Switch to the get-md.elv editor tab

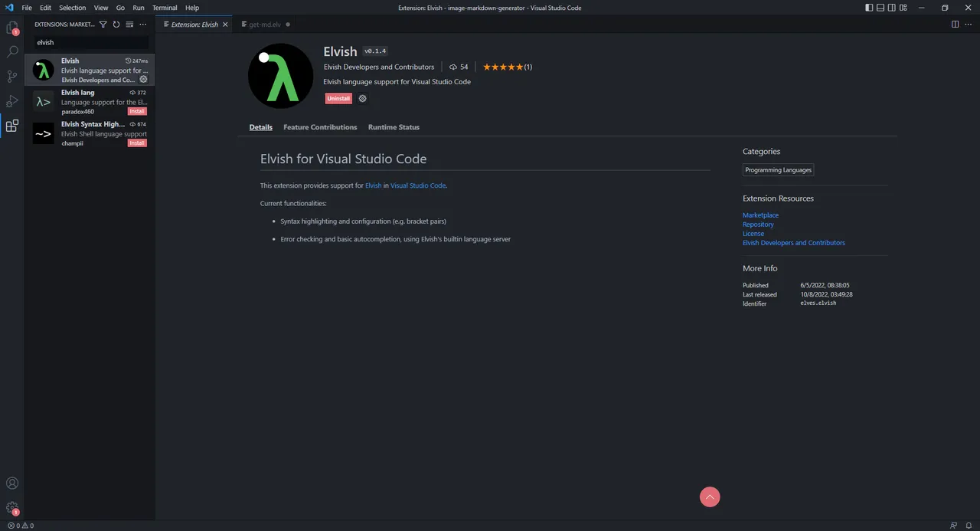[266, 25]
